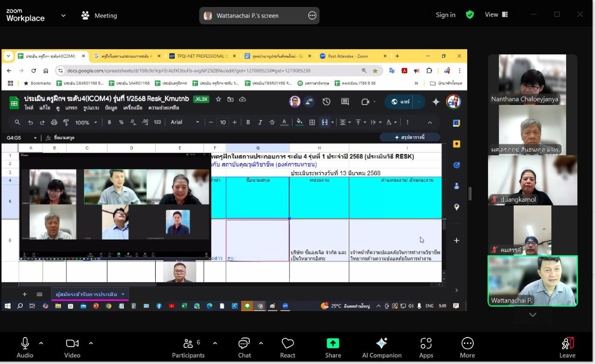Toggle Zoom Video camera button
Image resolution: width=595 pixels, height=364 pixels.
tap(72, 347)
